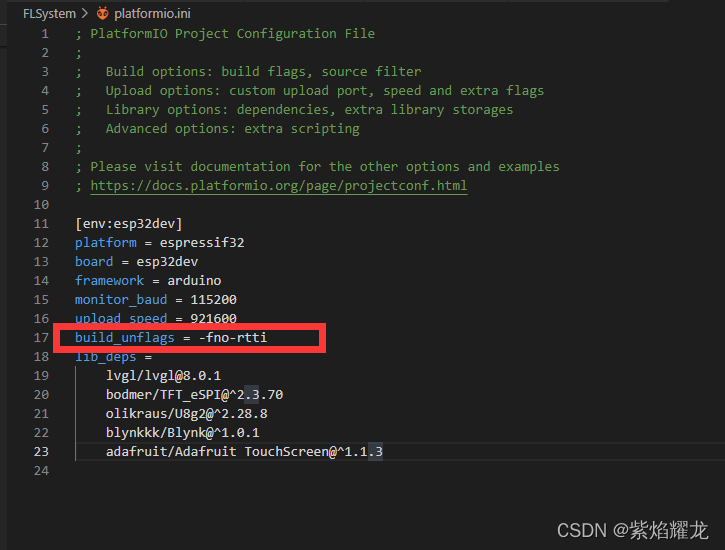This screenshot has width=725, height=550.
Task: Expand the breadcrumb chevron after FLSystem
Action: pyautogui.click(x=85, y=13)
